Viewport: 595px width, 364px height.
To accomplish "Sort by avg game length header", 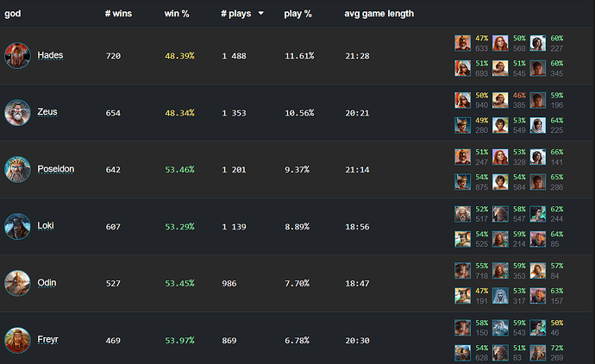I will 379,14.
